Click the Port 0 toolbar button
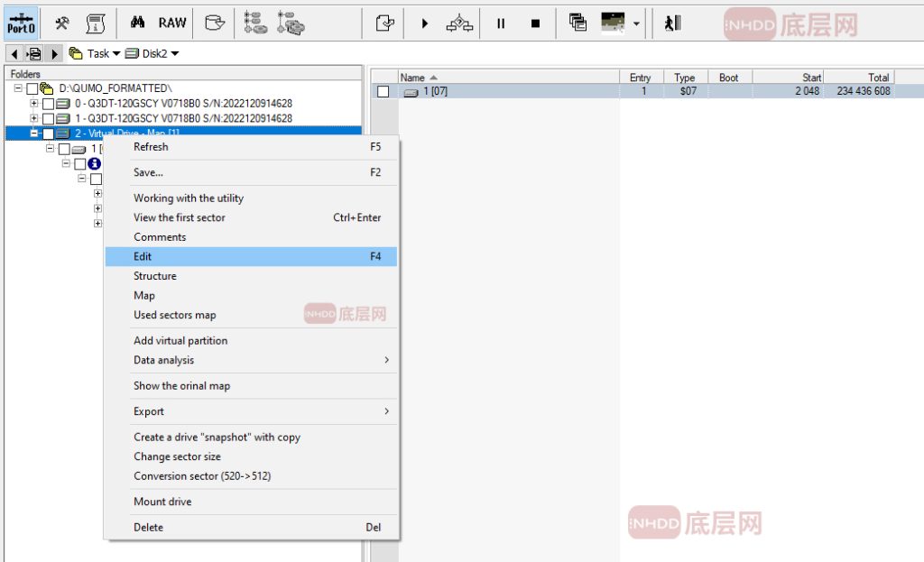924x562 pixels. (x=22, y=23)
